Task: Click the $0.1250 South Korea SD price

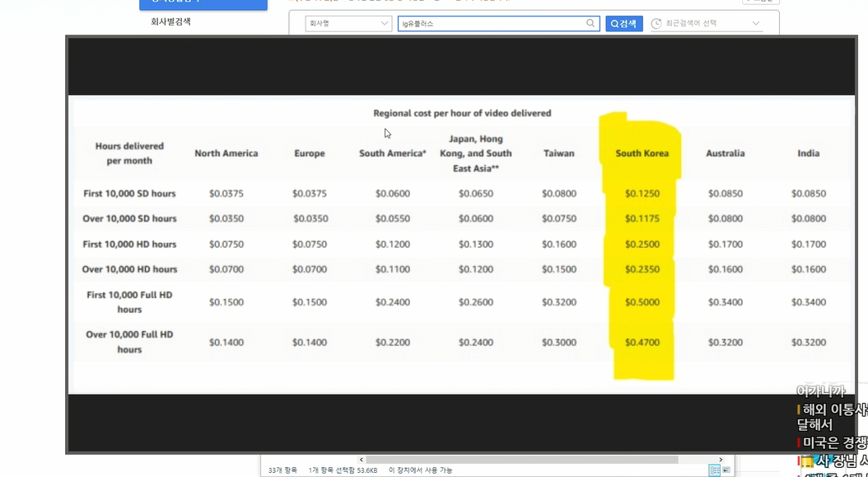Action: [x=642, y=194]
